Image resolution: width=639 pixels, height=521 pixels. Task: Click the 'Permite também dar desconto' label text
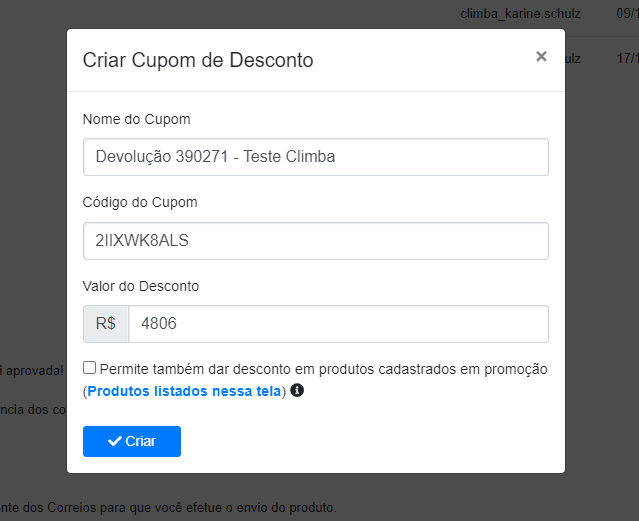pos(323,369)
